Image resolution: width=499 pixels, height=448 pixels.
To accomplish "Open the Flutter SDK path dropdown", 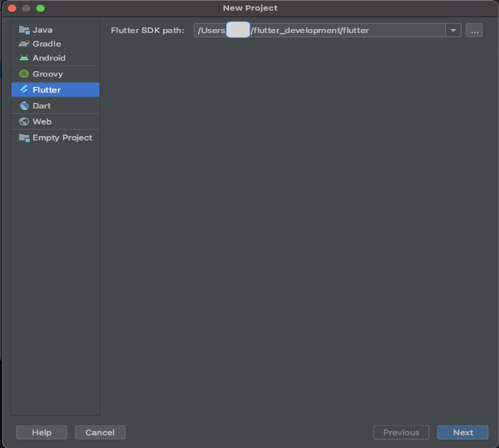I will coord(453,30).
